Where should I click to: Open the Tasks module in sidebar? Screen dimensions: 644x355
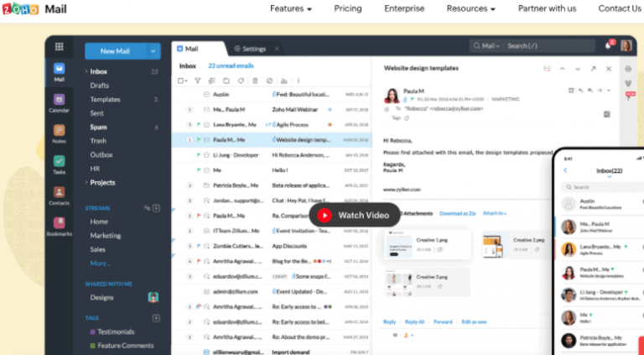tap(60, 164)
